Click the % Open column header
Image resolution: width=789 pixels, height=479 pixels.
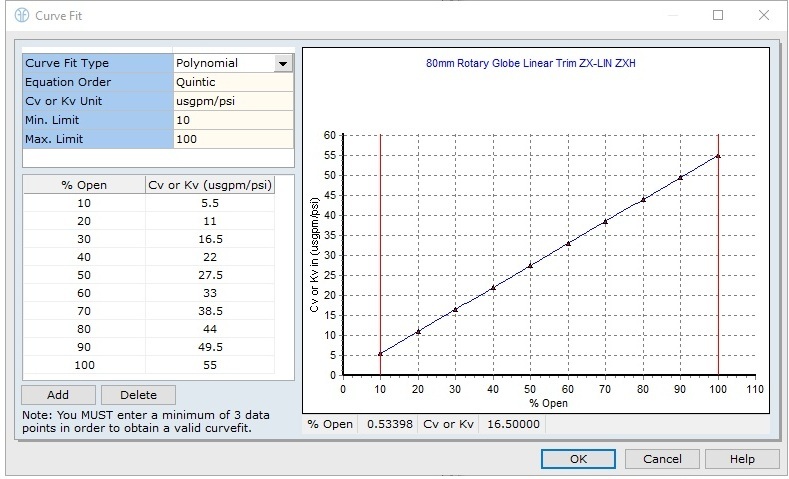point(84,185)
